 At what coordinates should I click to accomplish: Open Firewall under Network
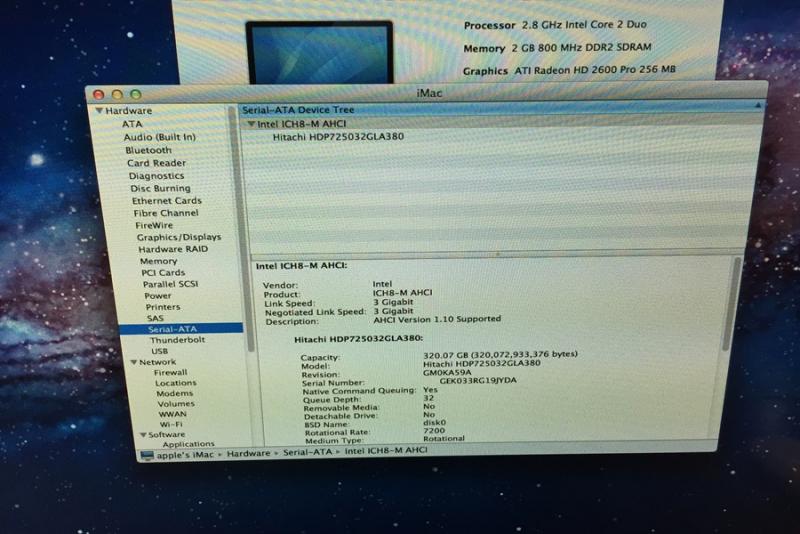[x=170, y=372]
